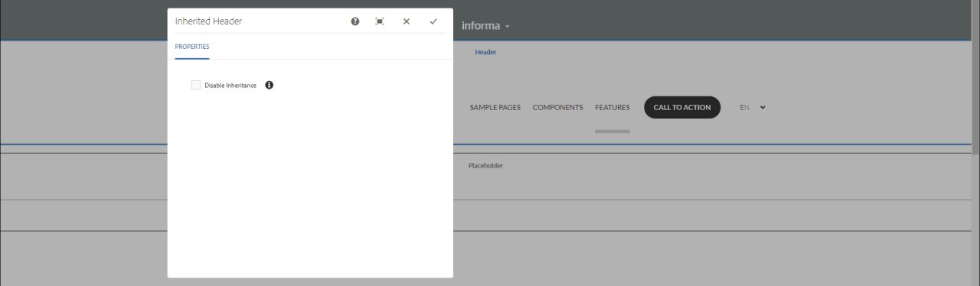980x286 pixels.
Task: Open the Components menu item
Action: (558, 107)
